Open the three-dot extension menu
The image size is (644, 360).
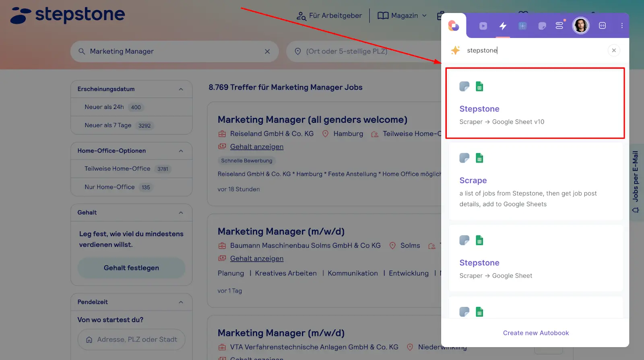[x=622, y=25]
